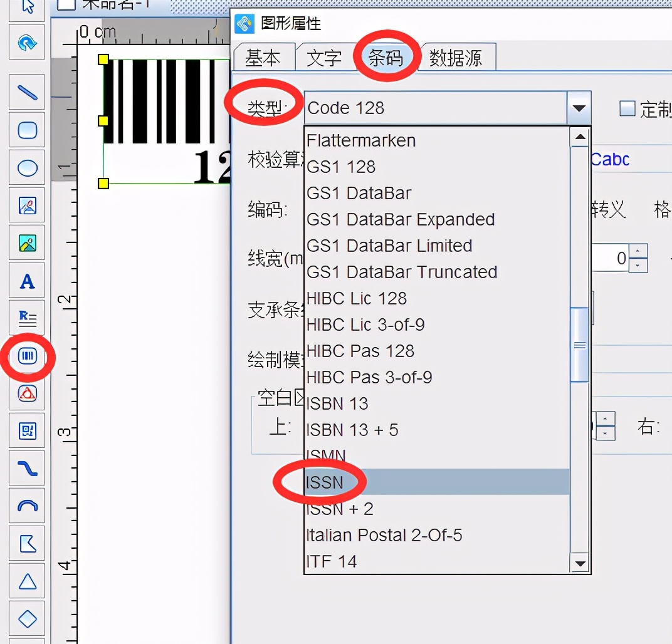Decrease the top margin spinner value
This screenshot has height=644, width=672.
pyautogui.click(x=605, y=433)
